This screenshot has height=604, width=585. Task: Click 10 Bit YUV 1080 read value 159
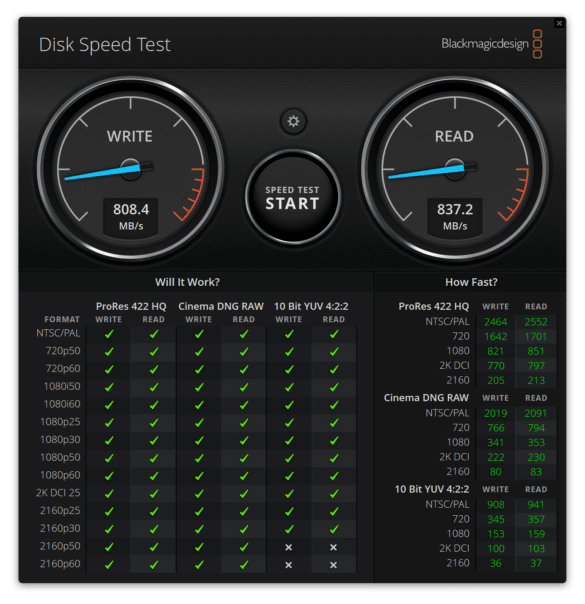[x=536, y=534]
